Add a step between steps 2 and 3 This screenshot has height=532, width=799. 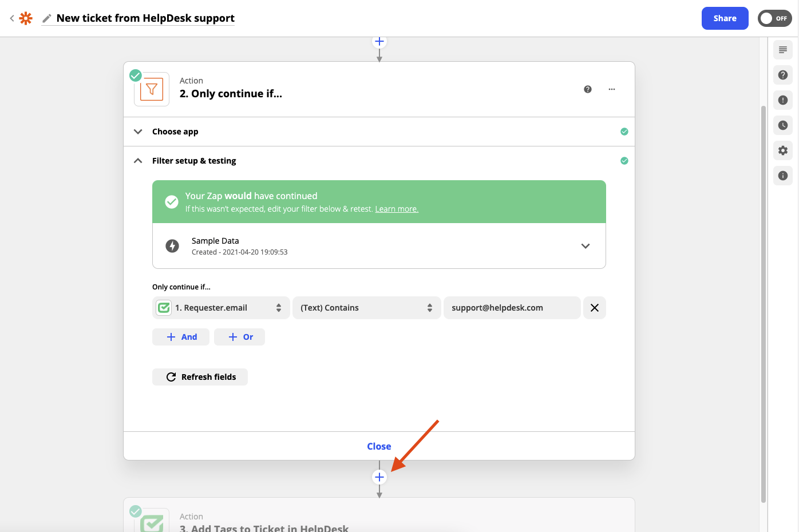pyautogui.click(x=379, y=477)
